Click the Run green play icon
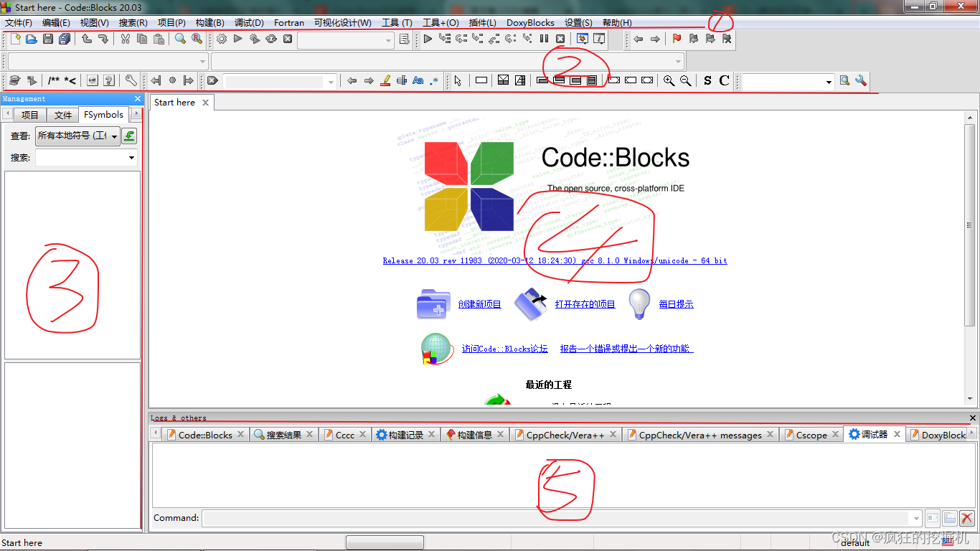The image size is (980, 551). (238, 39)
